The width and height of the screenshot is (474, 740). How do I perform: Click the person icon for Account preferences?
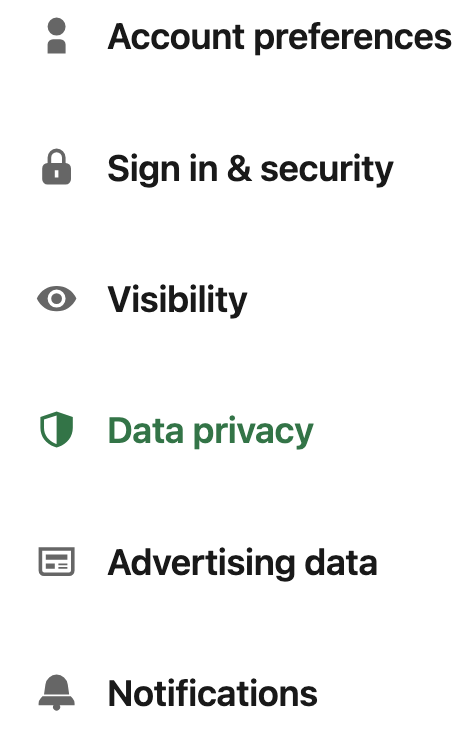57,36
